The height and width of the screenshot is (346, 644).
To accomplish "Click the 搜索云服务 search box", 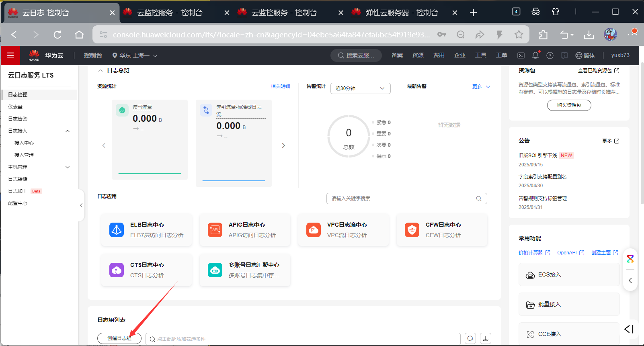I will tap(356, 55).
